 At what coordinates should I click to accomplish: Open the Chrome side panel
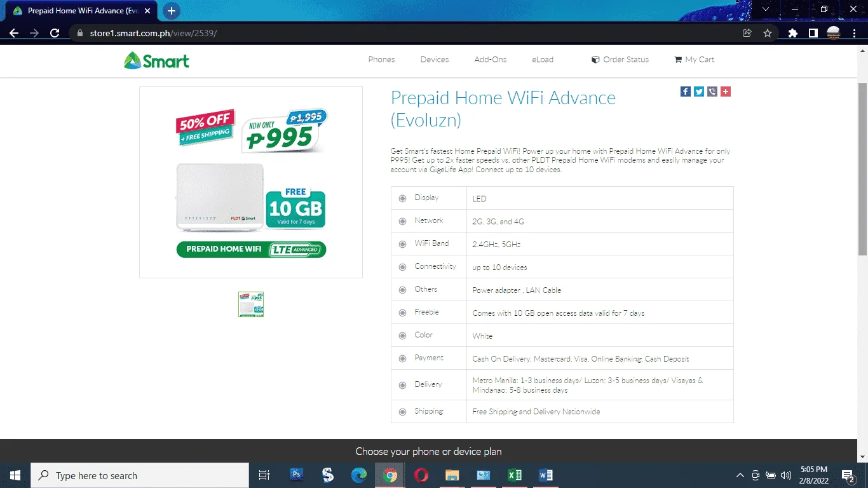(813, 33)
